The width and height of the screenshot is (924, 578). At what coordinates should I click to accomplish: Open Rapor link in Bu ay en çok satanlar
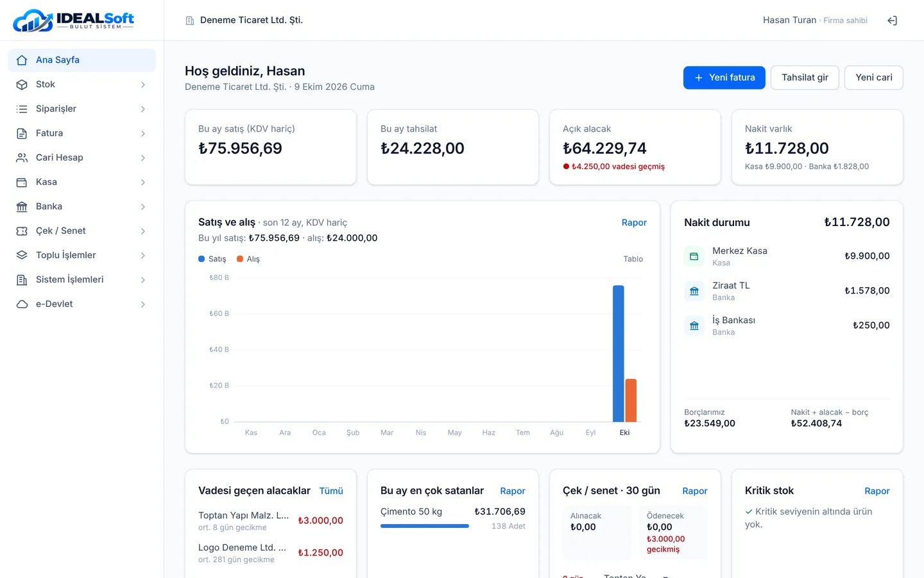pyautogui.click(x=513, y=491)
